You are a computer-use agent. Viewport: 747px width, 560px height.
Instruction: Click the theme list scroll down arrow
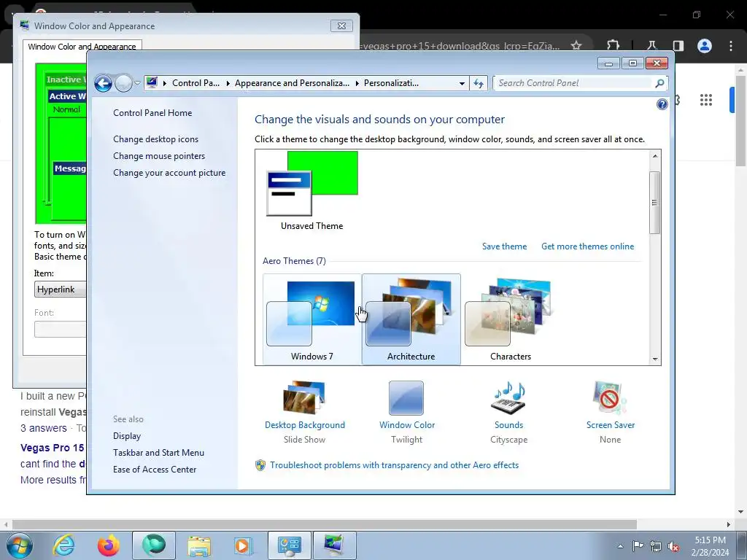655,359
